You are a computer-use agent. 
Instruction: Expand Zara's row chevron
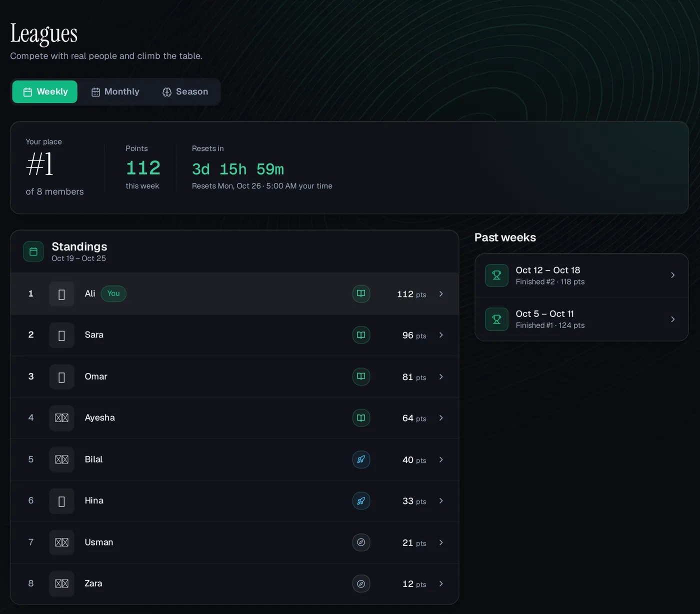pyautogui.click(x=441, y=583)
